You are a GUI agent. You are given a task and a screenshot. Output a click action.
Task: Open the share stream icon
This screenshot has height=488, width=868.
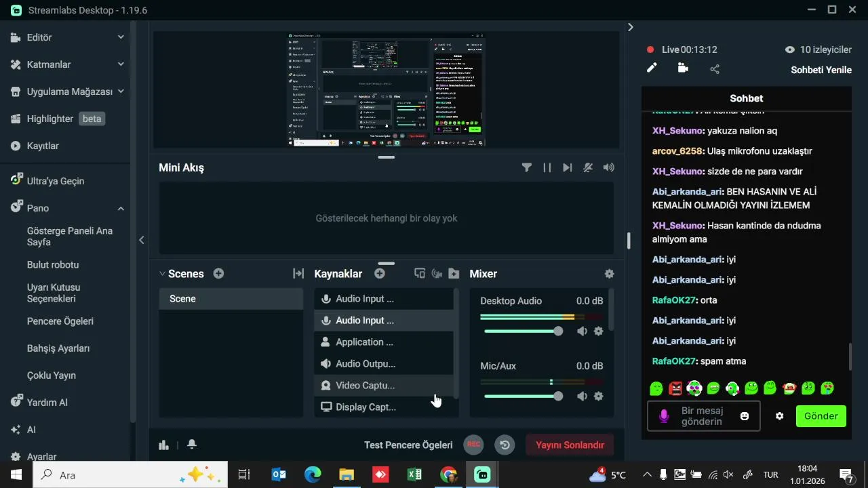(x=715, y=69)
